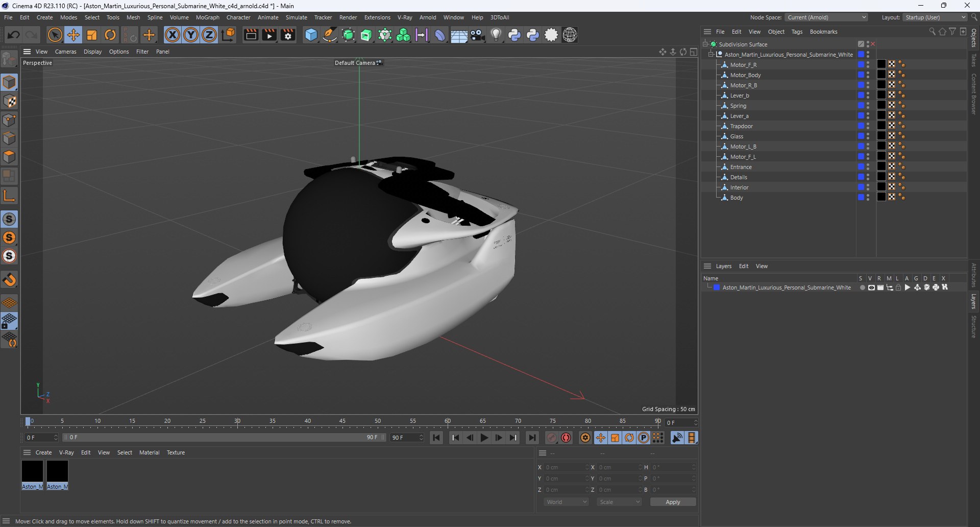Image resolution: width=980 pixels, height=527 pixels.
Task: Select the Live Selection tool
Action: pos(55,35)
